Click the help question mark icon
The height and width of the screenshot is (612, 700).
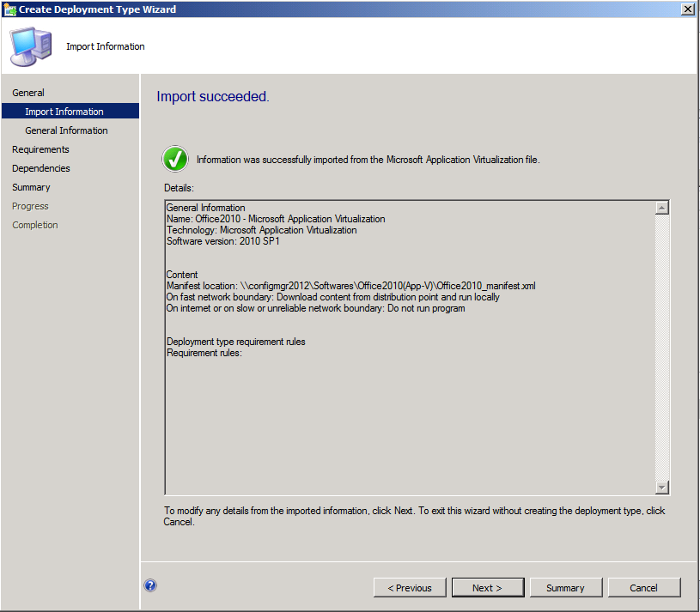point(149,585)
